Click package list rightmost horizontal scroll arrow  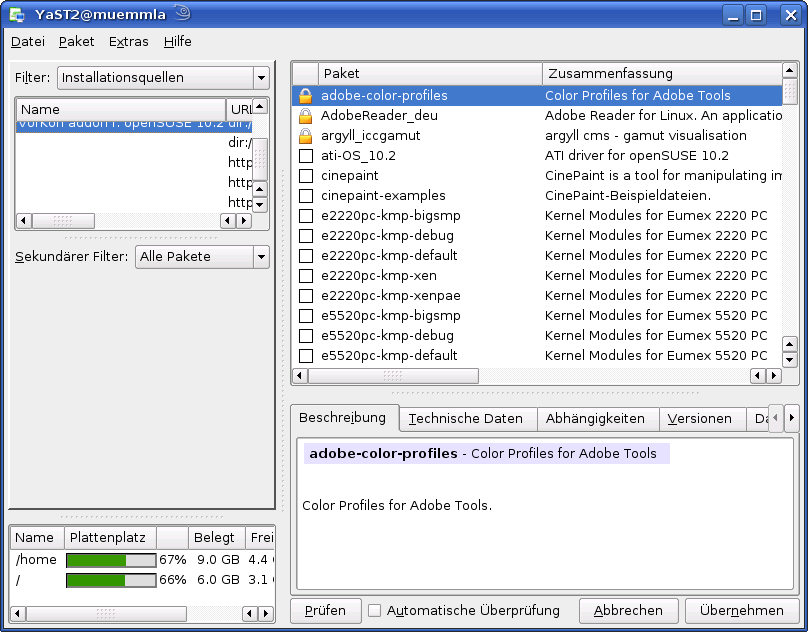pyautogui.click(x=773, y=376)
